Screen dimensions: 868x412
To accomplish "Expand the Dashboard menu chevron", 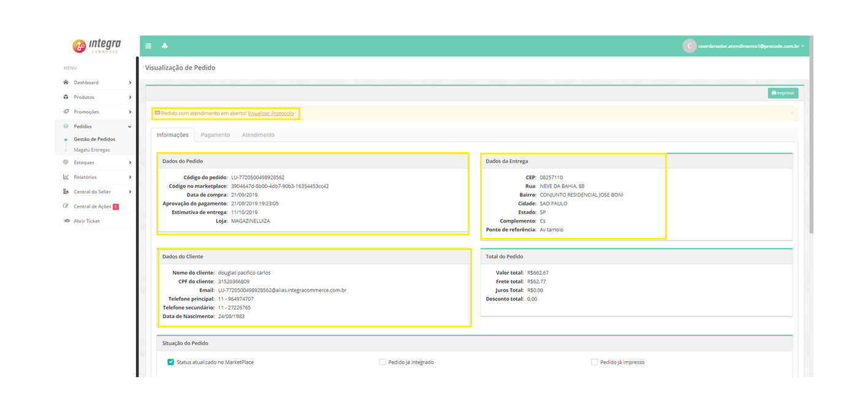I will [x=130, y=82].
